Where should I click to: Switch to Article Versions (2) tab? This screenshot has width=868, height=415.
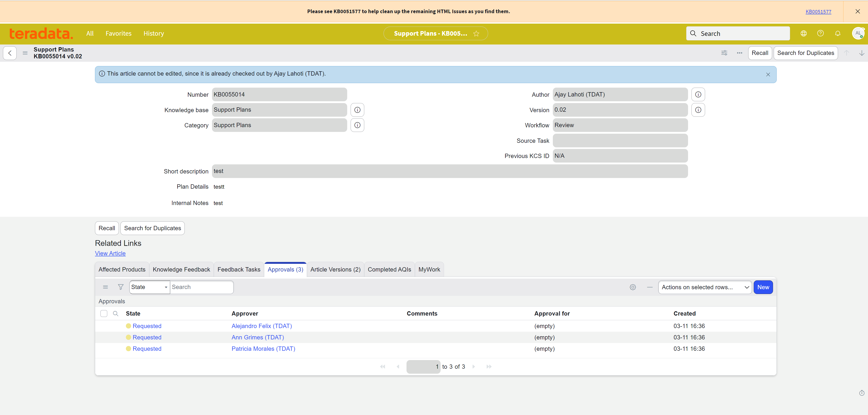[x=335, y=270]
